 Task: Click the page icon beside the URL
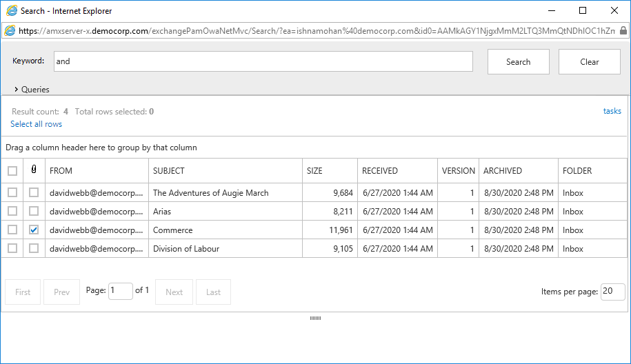click(10, 31)
